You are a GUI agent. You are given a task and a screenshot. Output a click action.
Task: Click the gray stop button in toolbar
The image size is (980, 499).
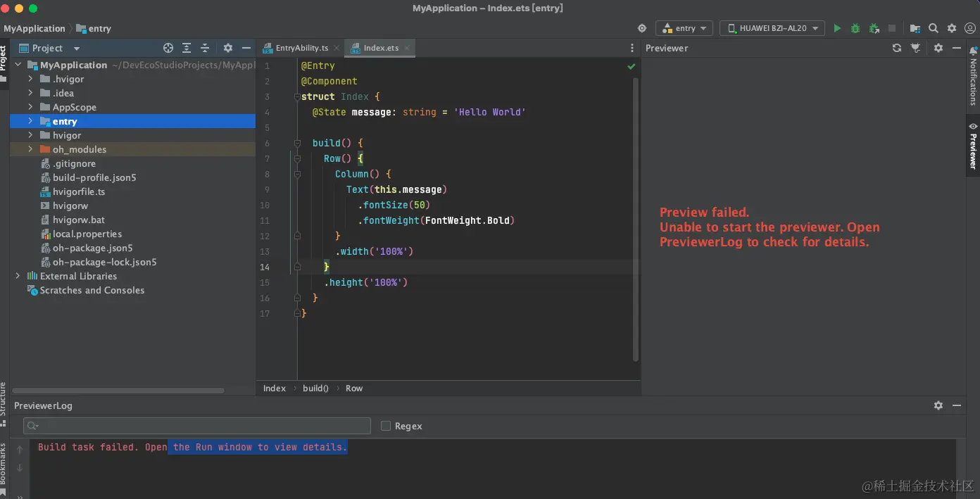click(892, 28)
